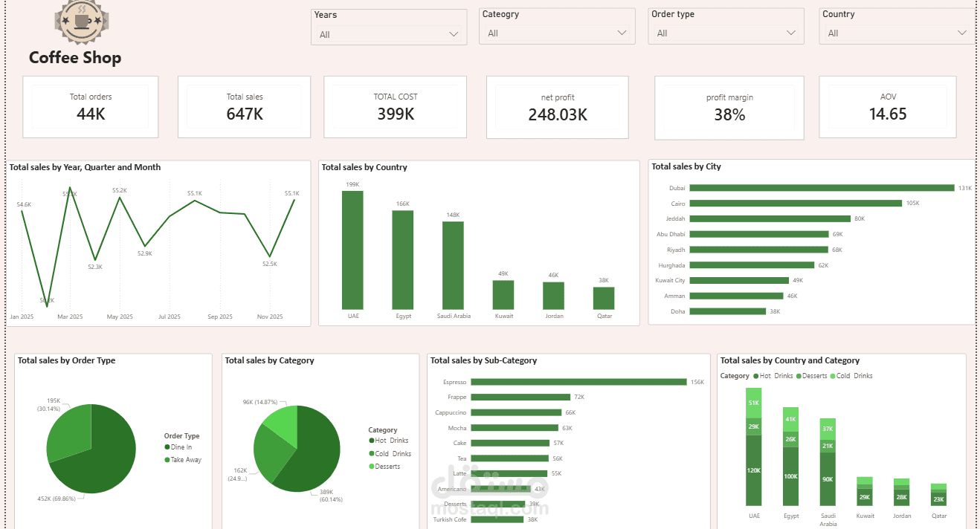Click the 55.2K point on line chart
The width and height of the screenshot is (980, 529).
click(x=120, y=197)
